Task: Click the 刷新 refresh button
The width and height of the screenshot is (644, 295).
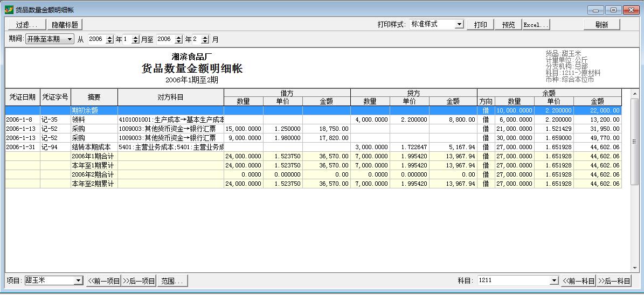Action: [601, 25]
